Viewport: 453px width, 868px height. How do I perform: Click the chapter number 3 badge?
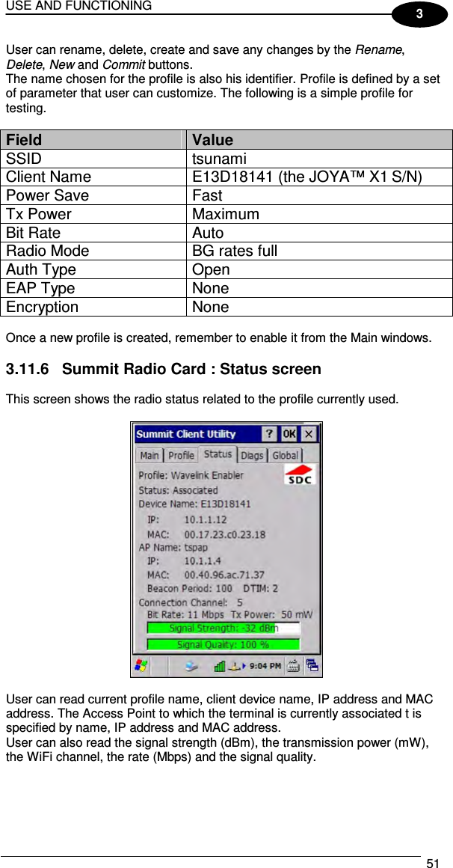tap(420, 15)
